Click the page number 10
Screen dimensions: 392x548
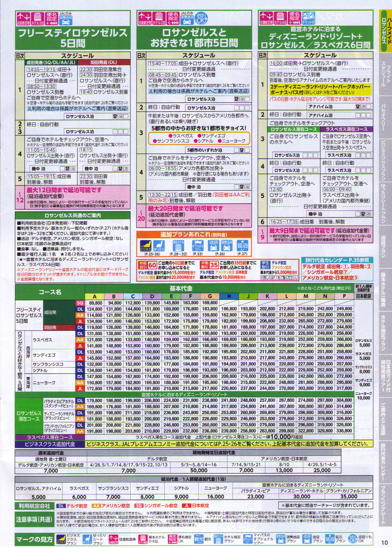point(385,542)
